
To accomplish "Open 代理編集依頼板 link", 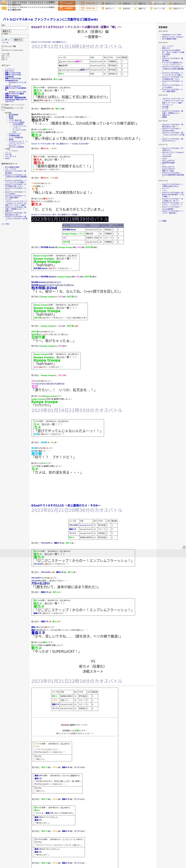I will click(x=14, y=136).
